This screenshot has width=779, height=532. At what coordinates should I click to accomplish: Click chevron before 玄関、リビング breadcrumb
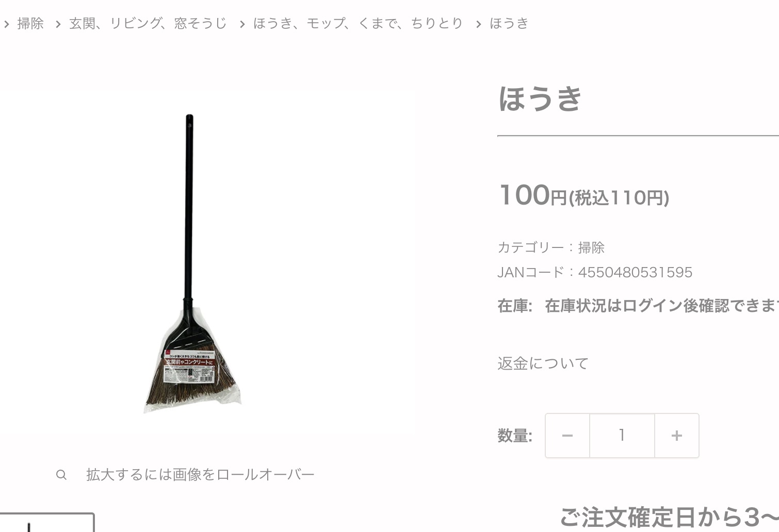coord(58,24)
